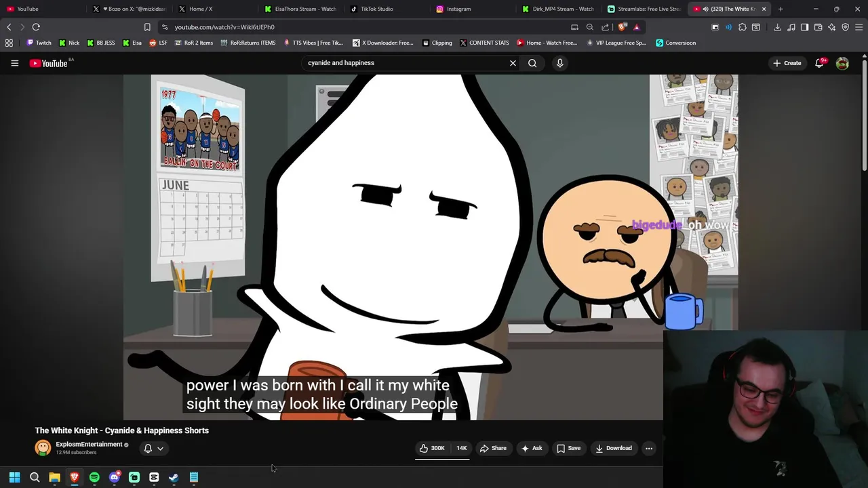Click the magnifier search button
The width and height of the screenshot is (868, 488).
(x=532, y=63)
